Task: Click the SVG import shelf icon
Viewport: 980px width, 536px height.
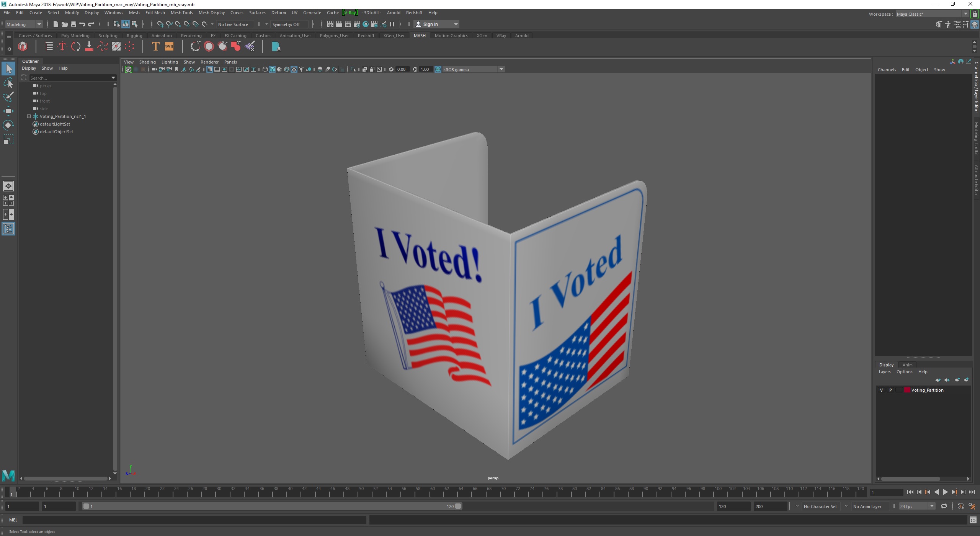Action: click(x=169, y=47)
